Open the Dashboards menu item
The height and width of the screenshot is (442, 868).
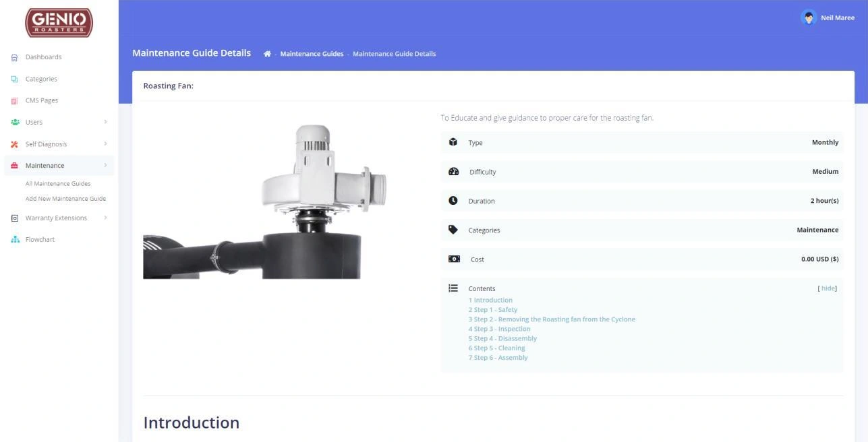point(43,57)
